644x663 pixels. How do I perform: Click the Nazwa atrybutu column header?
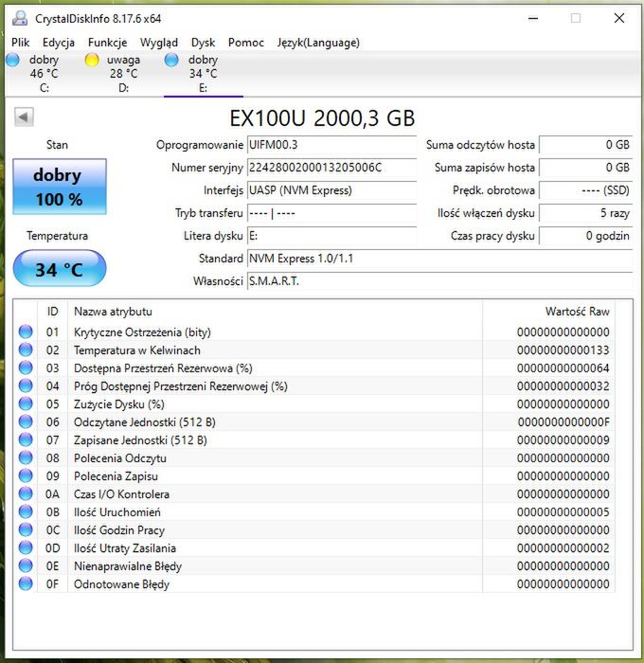coord(275,312)
